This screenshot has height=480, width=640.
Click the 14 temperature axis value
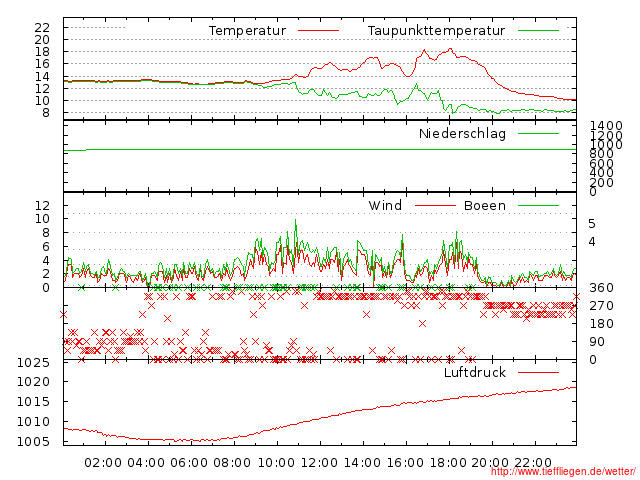[x=42, y=76]
